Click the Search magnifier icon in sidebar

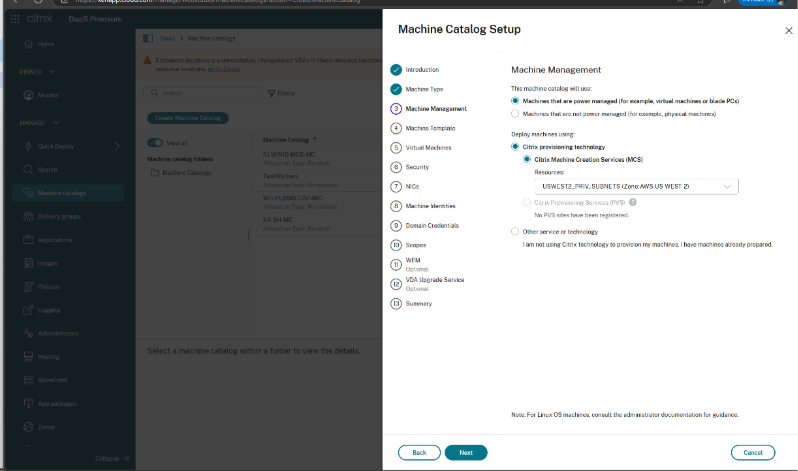[28, 170]
